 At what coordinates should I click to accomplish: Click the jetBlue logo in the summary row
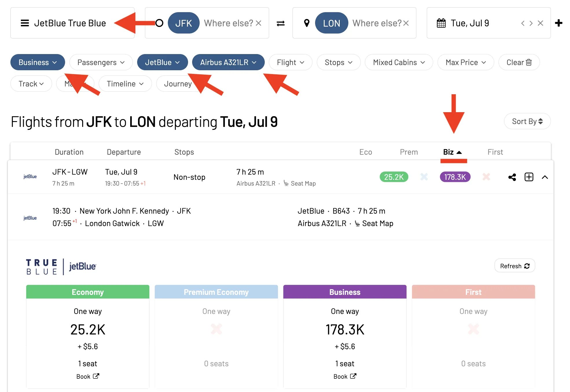click(x=30, y=177)
